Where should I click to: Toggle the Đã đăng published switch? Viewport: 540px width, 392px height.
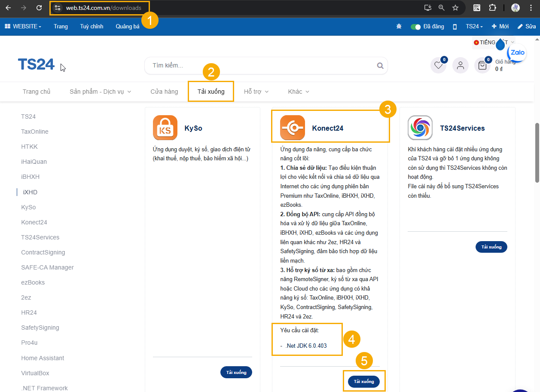(x=415, y=27)
